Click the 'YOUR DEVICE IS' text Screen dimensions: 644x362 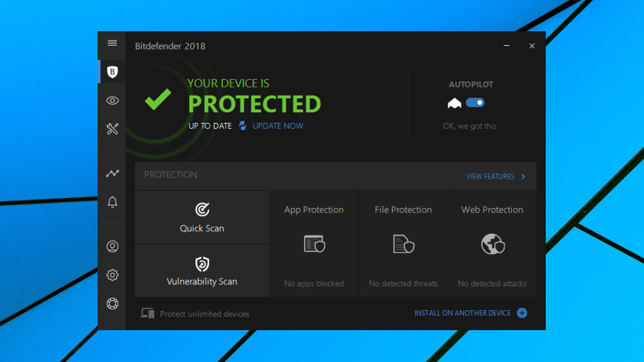tap(228, 84)
